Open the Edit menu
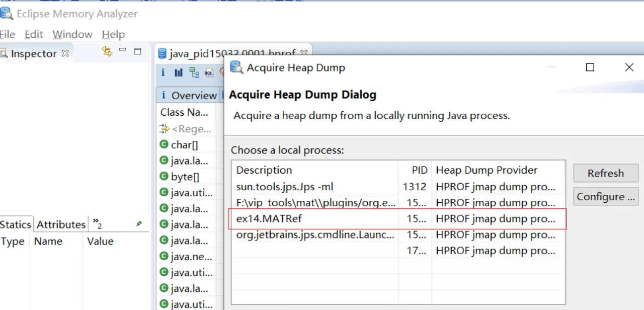This screenshot has height=310, width=644. (x=34, y=34)
